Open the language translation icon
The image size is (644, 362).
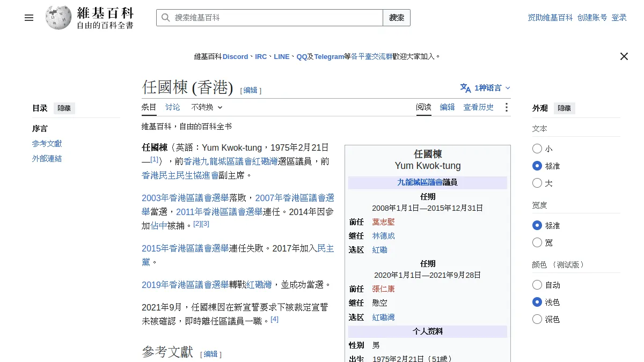click(465, 88)
